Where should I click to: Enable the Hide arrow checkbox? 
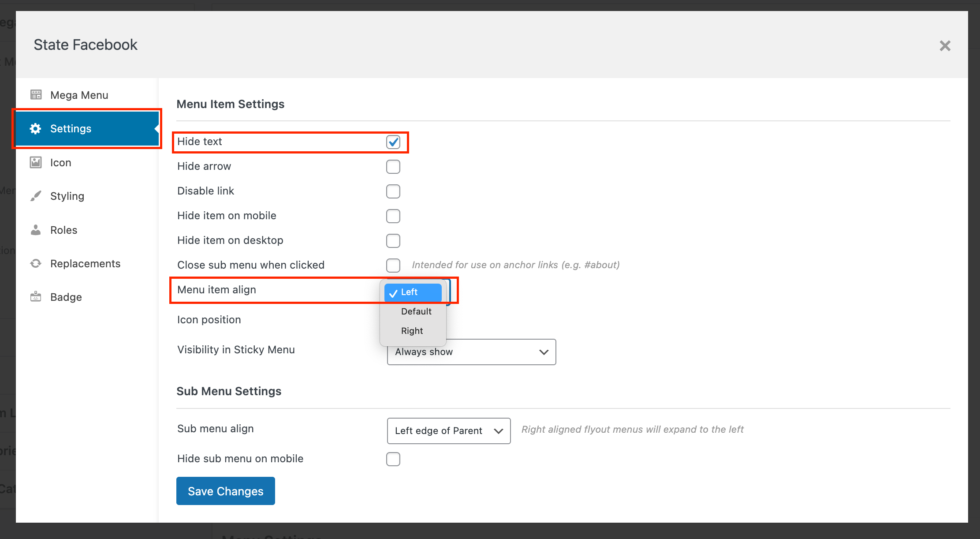[x=393, y=167]
